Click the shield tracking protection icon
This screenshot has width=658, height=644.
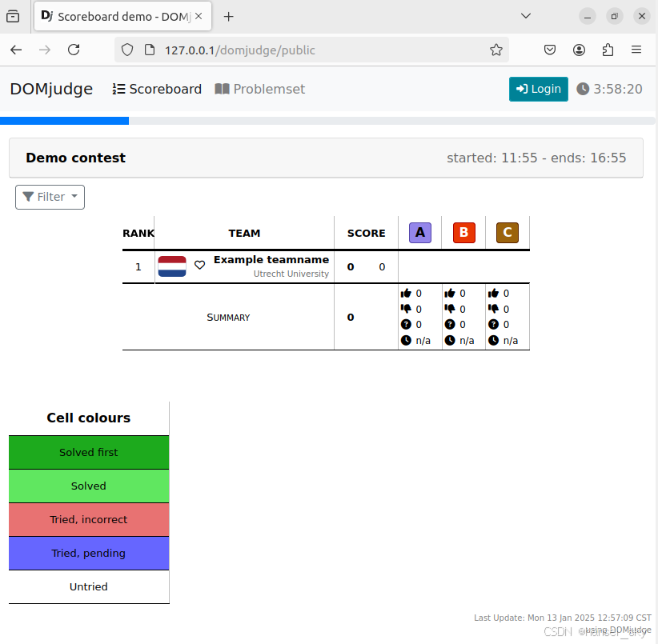(x=127, y=50)
